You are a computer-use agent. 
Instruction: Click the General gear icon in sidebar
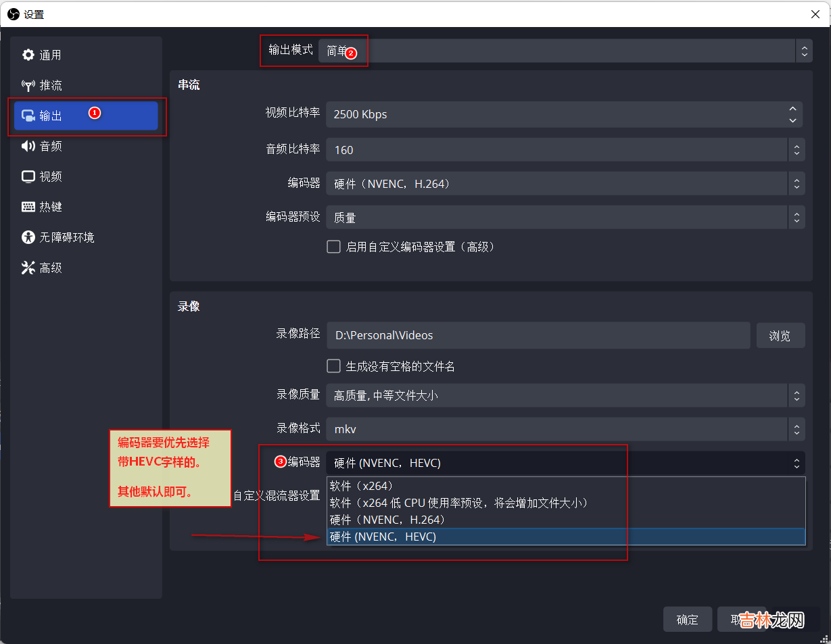[x=28, y=55]
